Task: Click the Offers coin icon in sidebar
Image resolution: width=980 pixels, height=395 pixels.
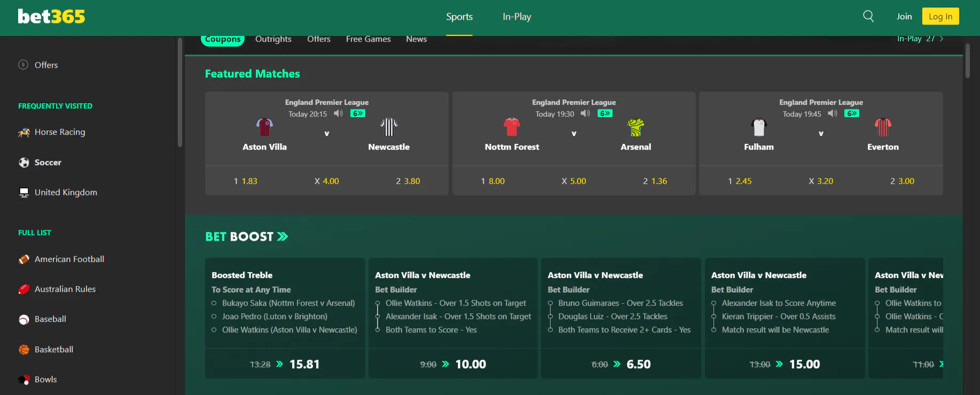Action: [23, 65]
